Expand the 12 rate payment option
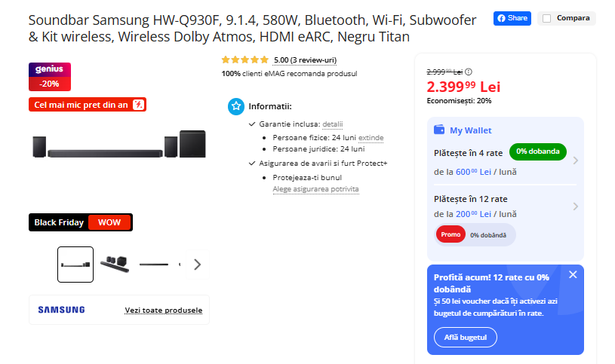 point(575,206)
